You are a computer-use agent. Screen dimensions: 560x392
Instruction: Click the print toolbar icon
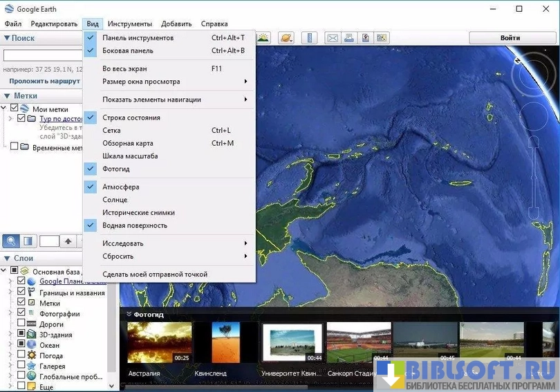point(349,38)
